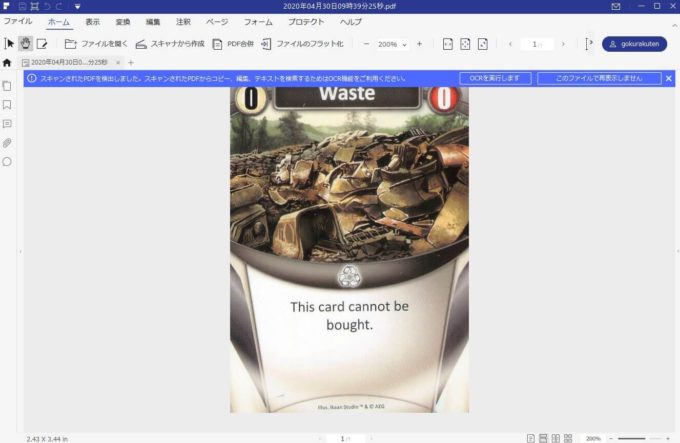Select single page view mode

click(x=530, y=439)
